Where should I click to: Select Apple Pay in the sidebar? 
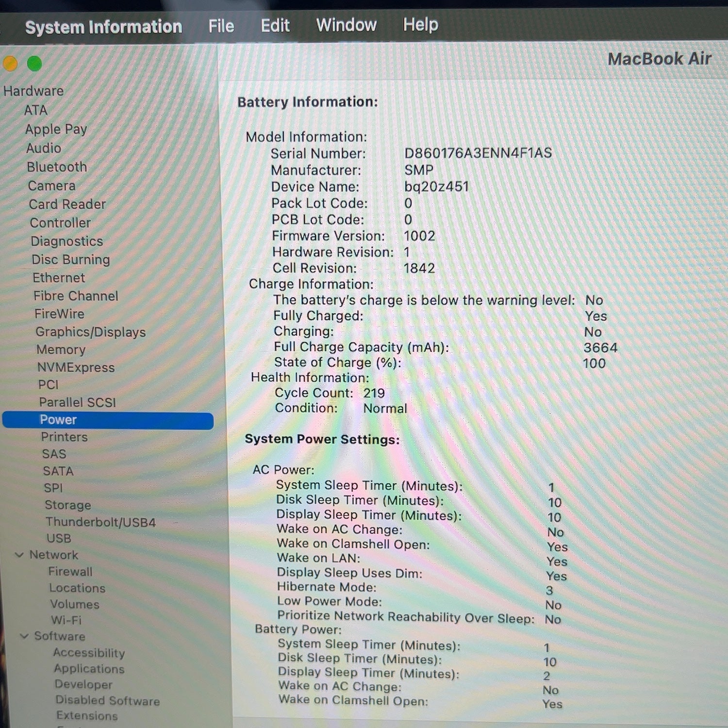pyautogui.click(x=56, y=129)
